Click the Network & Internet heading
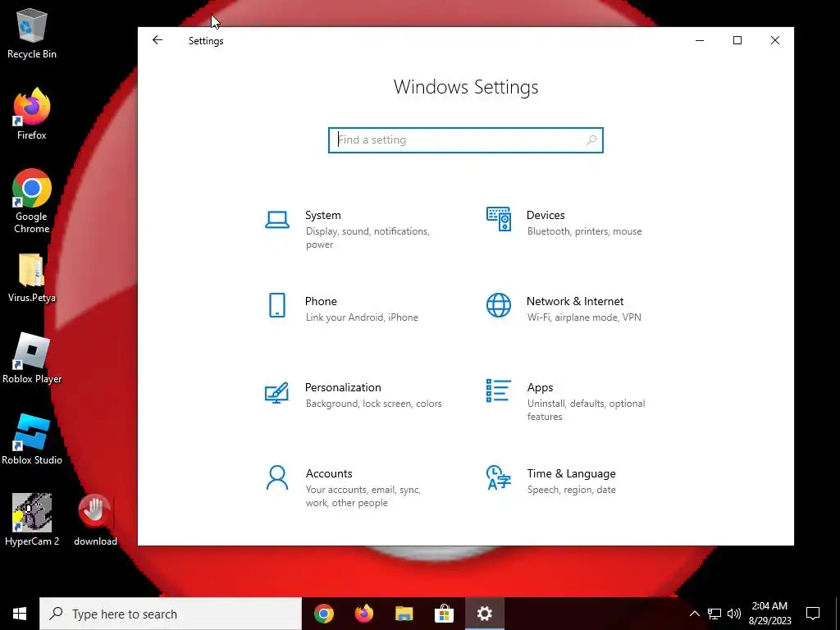This screenshot has width=840, height=630. (575, 301)
